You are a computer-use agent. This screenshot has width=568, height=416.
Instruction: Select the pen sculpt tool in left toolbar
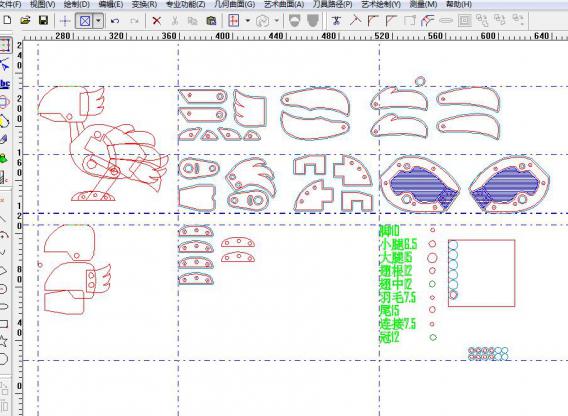click(4, 139)
